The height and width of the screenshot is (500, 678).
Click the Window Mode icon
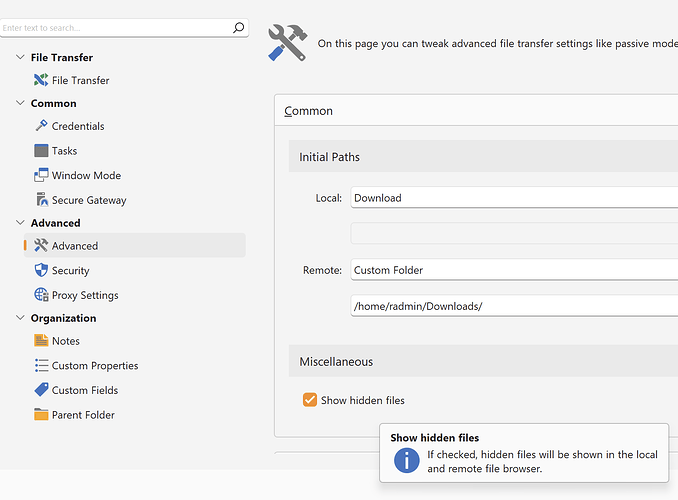click(x=41, y=175)
